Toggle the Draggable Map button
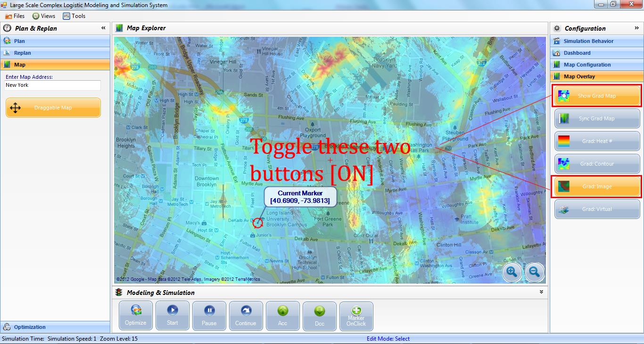 pos(53,108)
